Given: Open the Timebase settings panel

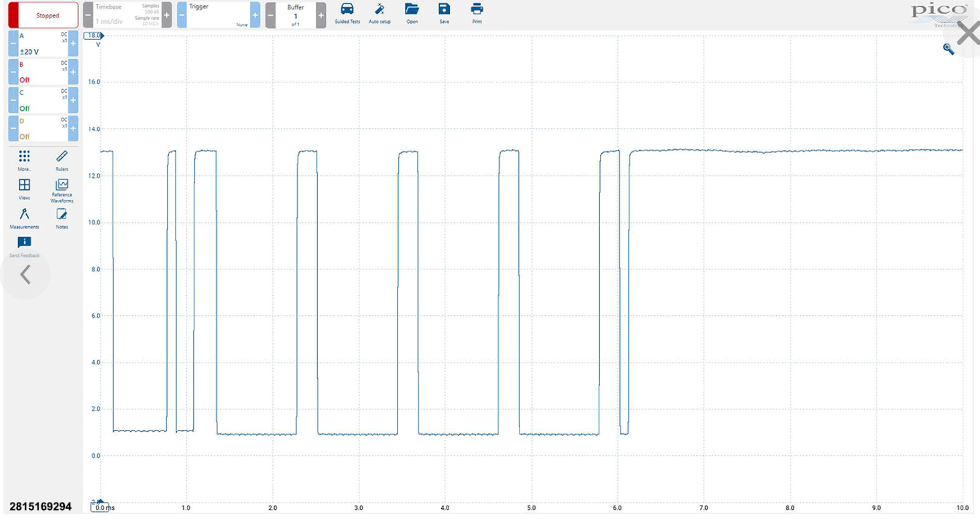Looking at the screenshot, I should coord(127,15).
